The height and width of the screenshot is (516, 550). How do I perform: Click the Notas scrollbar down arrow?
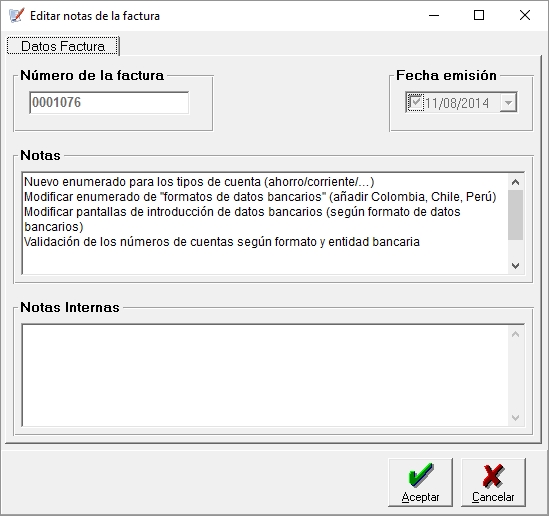coord(515,266)
